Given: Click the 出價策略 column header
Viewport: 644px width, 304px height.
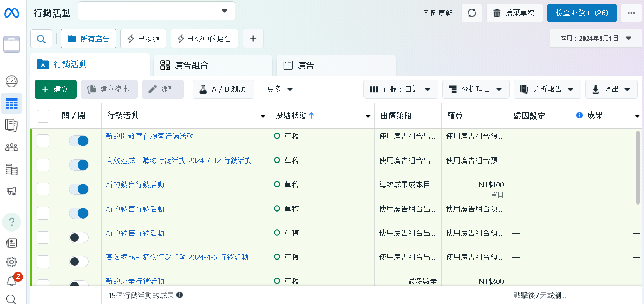Looking at the screenshot, I should click(x=396, y=116).
